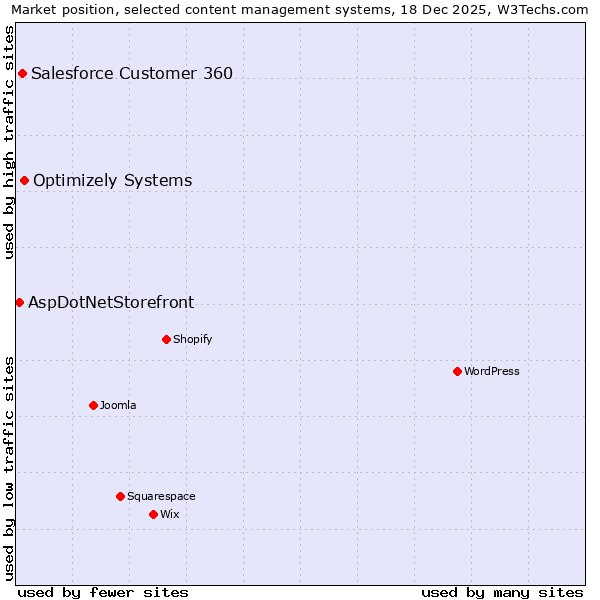The height and width of the screenshot is (600, 600).
Task: Click the red Optimizely Systems data point
Action: [24, 181]
